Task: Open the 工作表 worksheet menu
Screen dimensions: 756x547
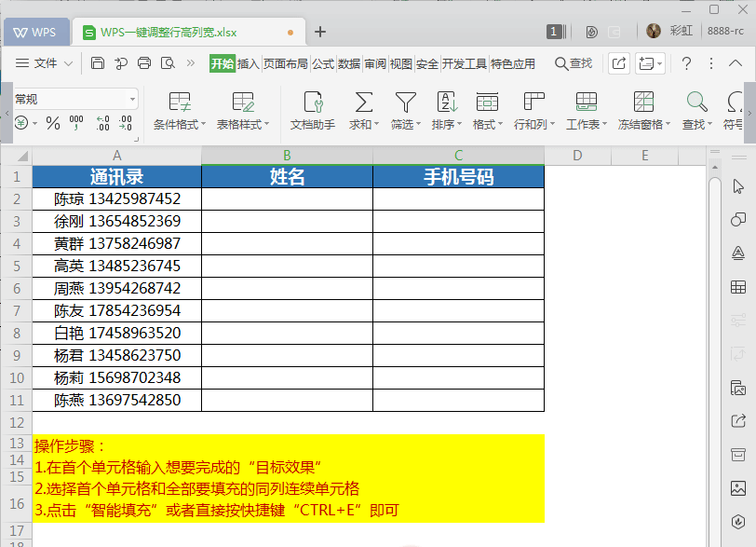Action: point(587,111)
